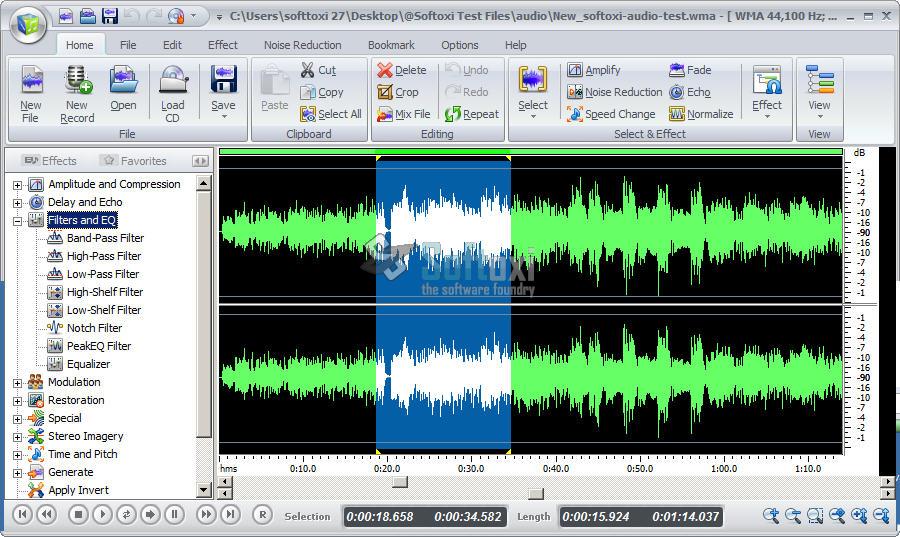The image size is (900, 537).
Task: Collapse the effects side panel
Action: click(200, 161)
